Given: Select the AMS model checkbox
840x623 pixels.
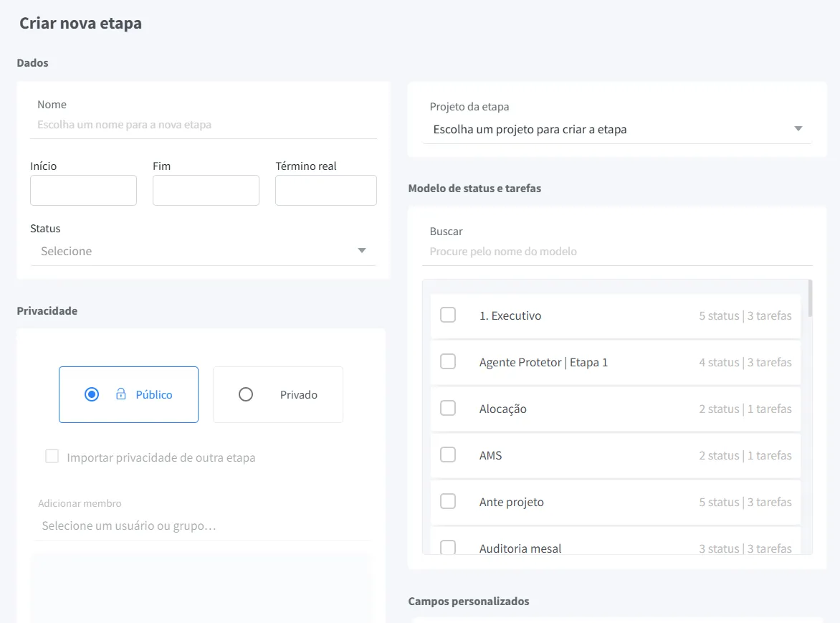Looking at the screenshot, I should [448, 455].
